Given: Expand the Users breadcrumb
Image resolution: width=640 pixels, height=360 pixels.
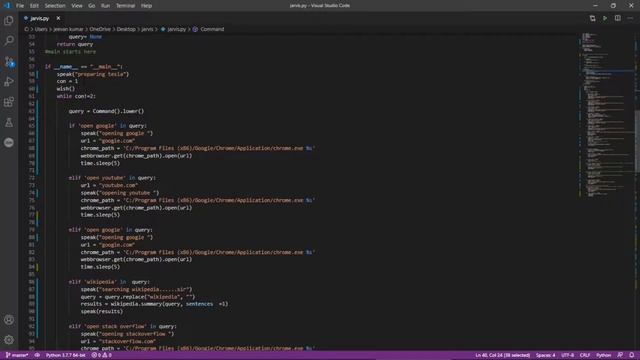Looking at the screenshot, I should [41, 29].
